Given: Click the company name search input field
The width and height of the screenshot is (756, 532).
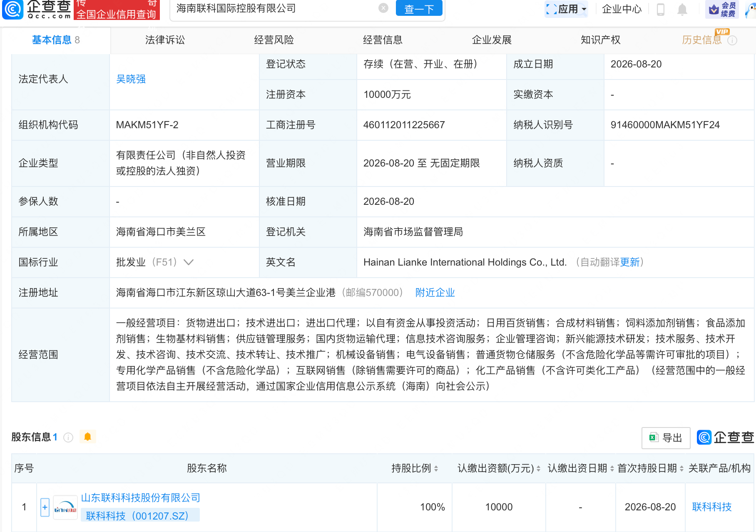Looking at the screenshot, I should tap(275, 8).
